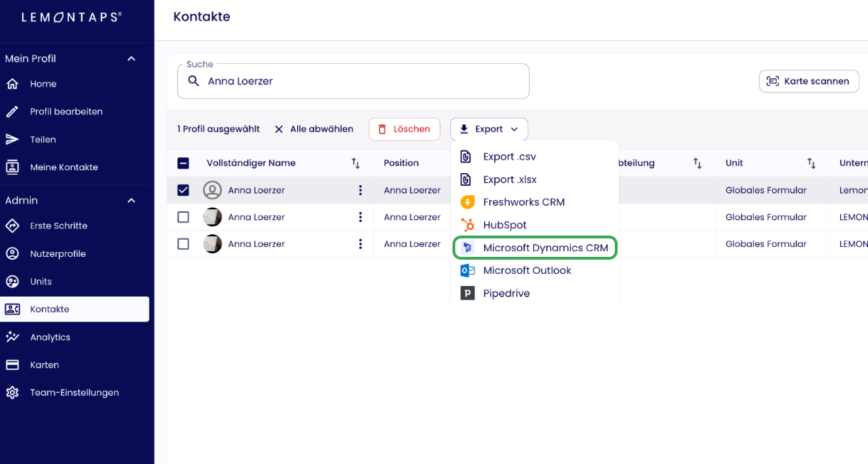Click avatar thumbnail of second Anna Loerzer row

(x=212, y=217)
